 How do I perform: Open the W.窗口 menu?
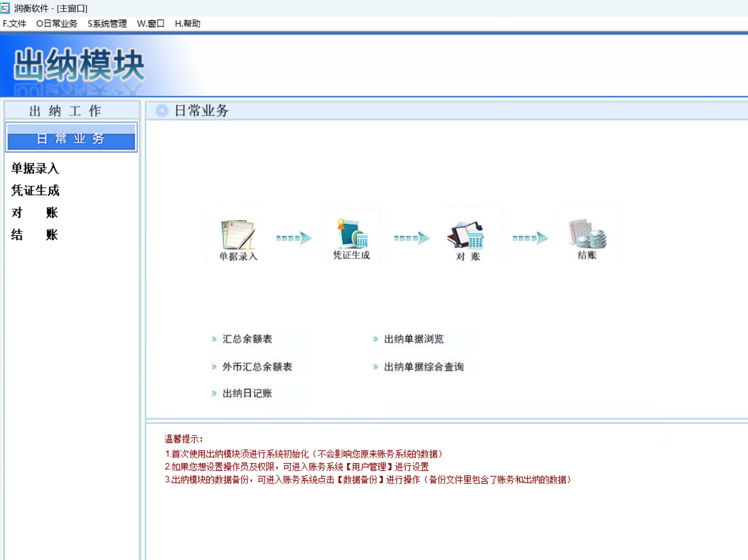click(151, 24)
